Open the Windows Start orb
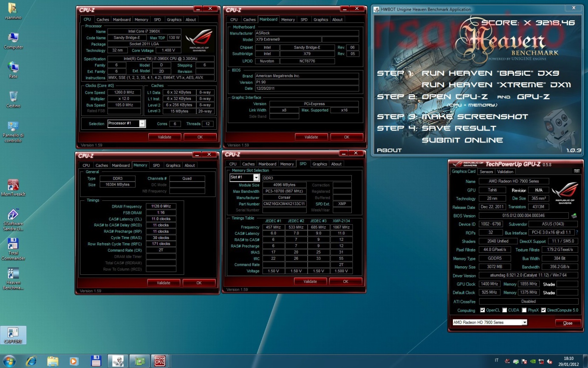The width and height of the screenshot is (588, 368). (8, 361)
